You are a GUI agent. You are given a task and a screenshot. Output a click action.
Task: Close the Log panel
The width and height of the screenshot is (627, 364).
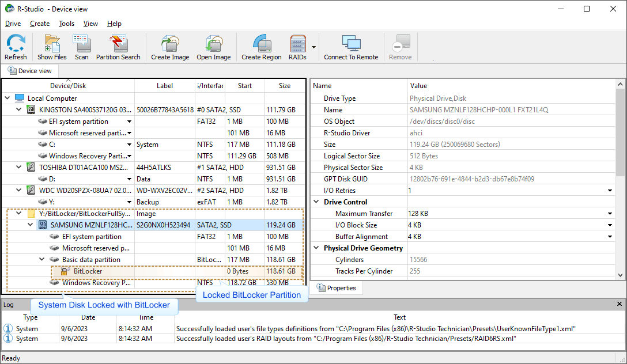(x=620, y=304)
